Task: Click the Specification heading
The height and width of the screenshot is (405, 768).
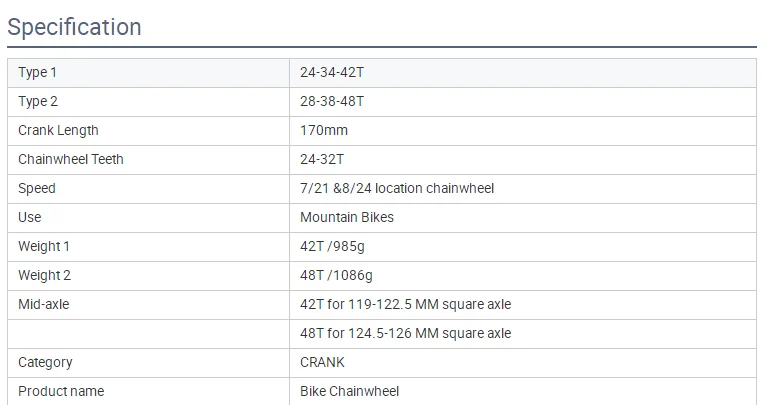Action: (x=74, y=27)
